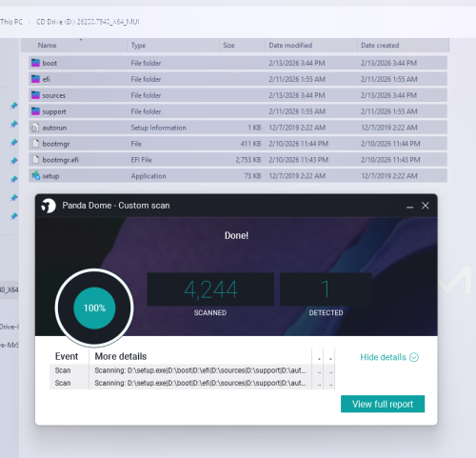Select the 'setup' application name

50,176
